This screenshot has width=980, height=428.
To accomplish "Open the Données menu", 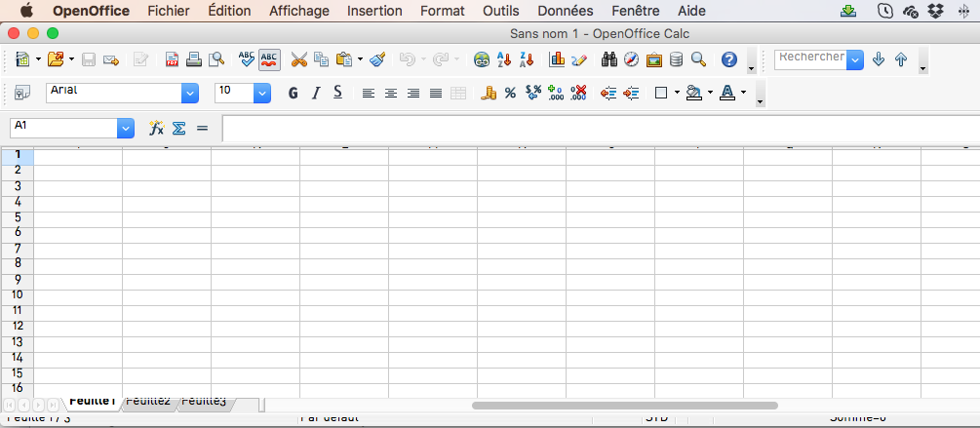I will [x=565, y=11].
